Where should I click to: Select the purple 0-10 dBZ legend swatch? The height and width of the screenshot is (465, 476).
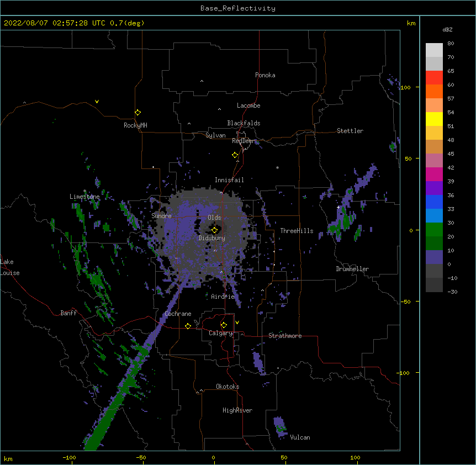[x=434, y=257]
